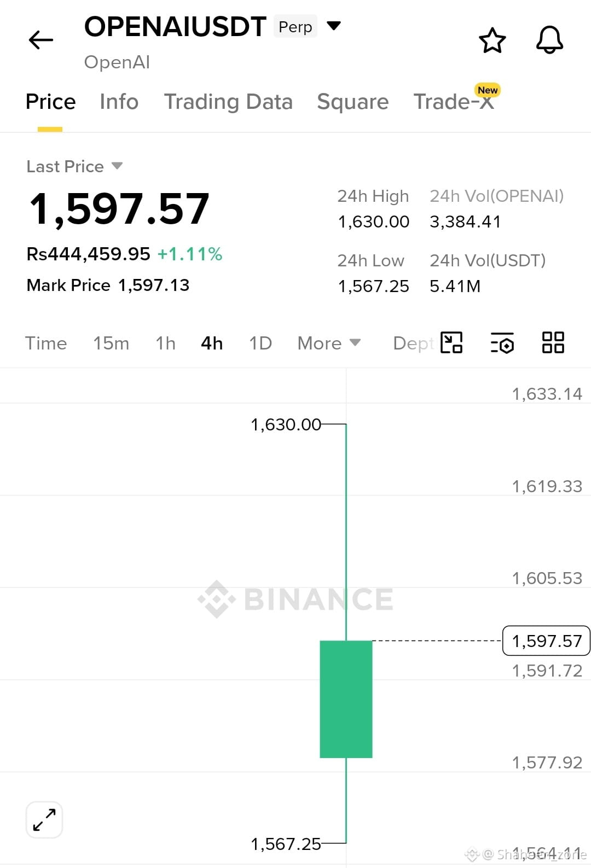The image size is (591, 868).
Task: Expand the More timeframe dropdown
Action: 329,343
